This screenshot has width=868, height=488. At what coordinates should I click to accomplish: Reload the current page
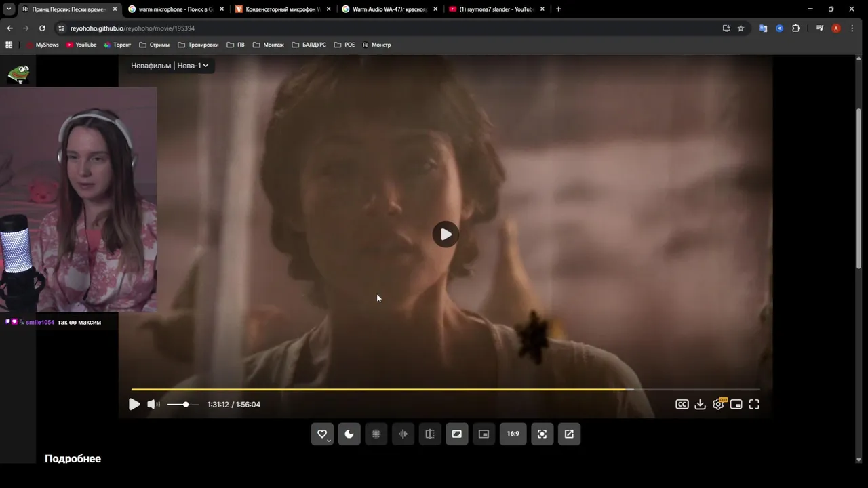pyautogui.click(x=42, y=28)
